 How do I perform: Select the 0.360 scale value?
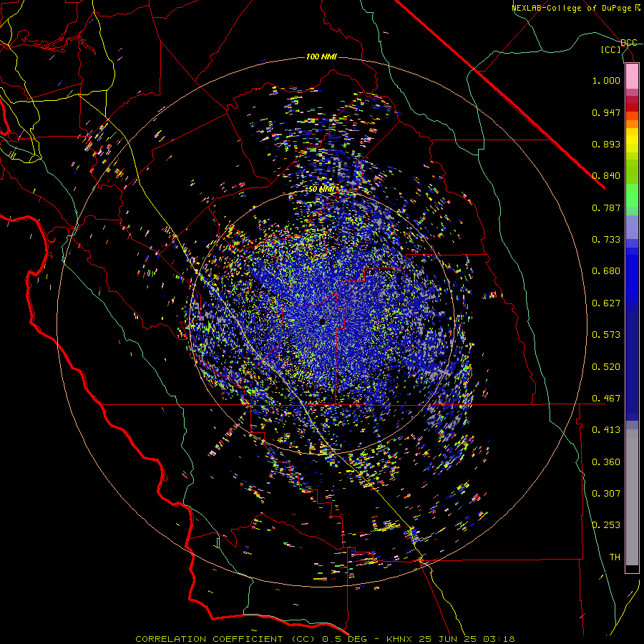point(606,462)
